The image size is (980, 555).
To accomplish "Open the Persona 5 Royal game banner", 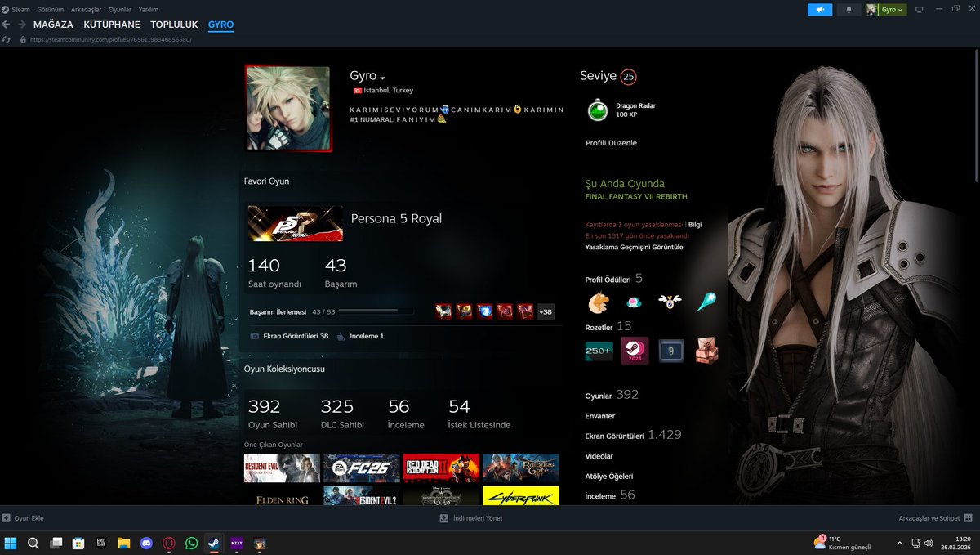I will [295, 223].
